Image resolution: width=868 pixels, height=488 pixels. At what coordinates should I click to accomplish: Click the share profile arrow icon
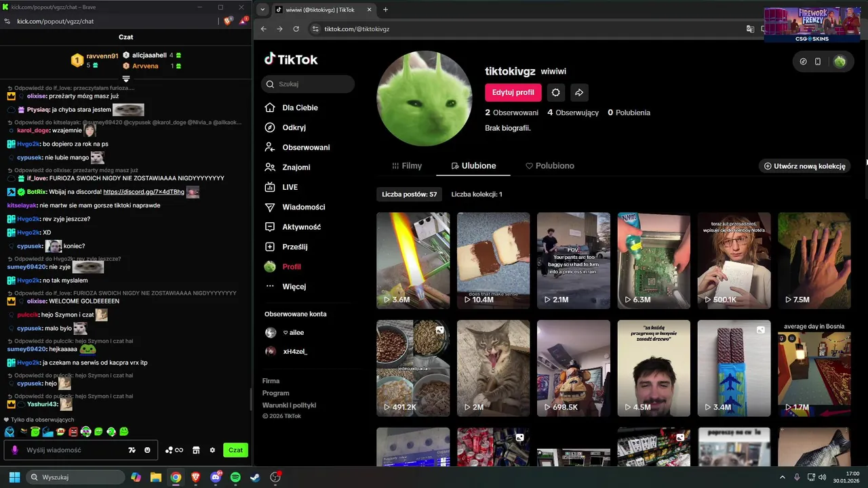click(579, 92)
